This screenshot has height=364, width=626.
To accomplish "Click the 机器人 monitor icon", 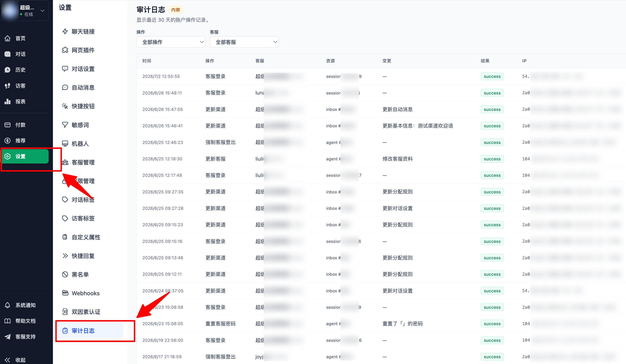I will click(x=65, y=144).
